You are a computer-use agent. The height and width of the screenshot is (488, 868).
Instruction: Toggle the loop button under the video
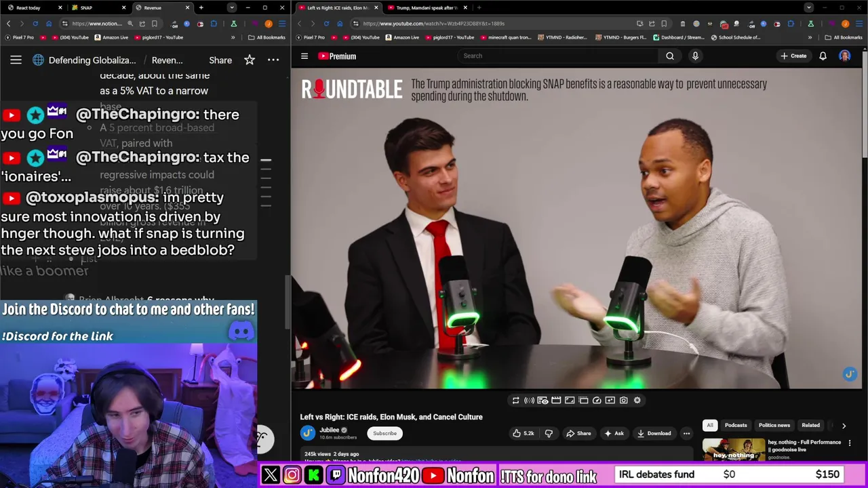(x=515, y=401)
